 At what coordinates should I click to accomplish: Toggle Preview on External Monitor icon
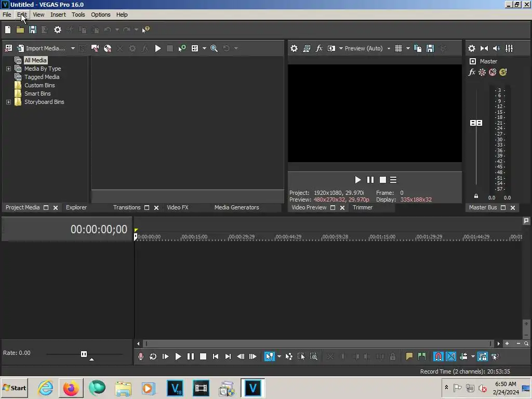coord(307,48)
